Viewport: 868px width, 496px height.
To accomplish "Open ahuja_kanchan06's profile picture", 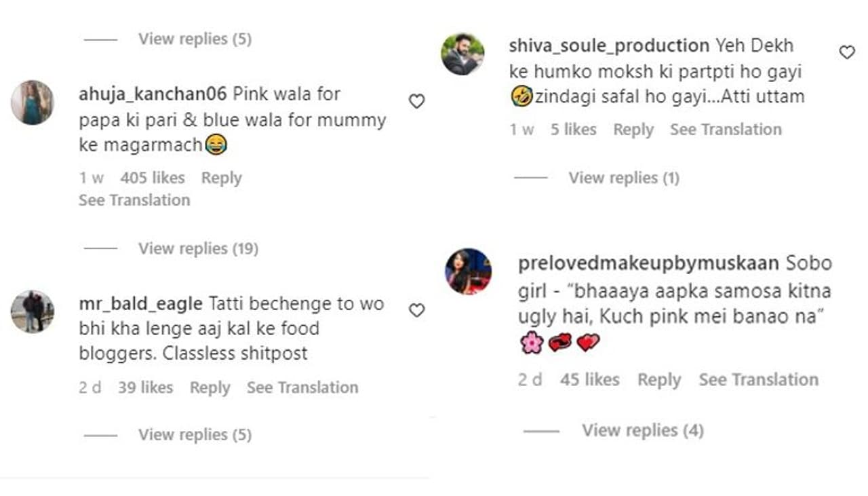I will click(x=32, y=102).
